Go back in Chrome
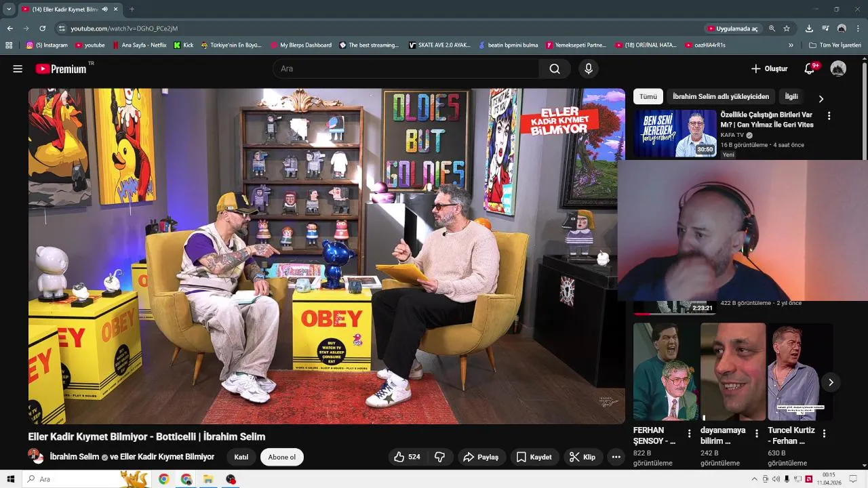This screenshot has width=868, height=488. click(9, 28)
